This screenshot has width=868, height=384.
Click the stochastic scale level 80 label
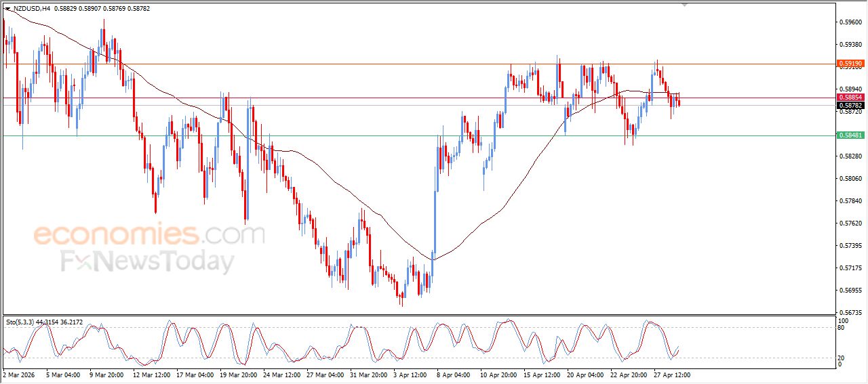point(842,328)
